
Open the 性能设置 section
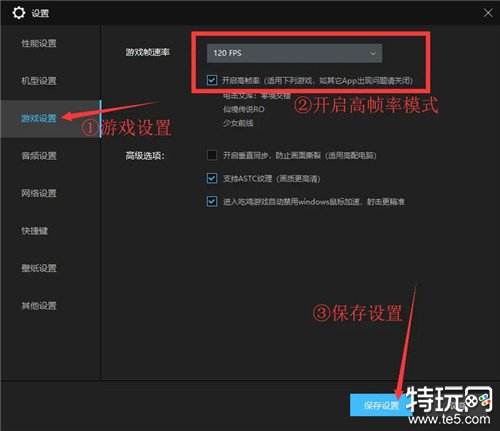39,43
